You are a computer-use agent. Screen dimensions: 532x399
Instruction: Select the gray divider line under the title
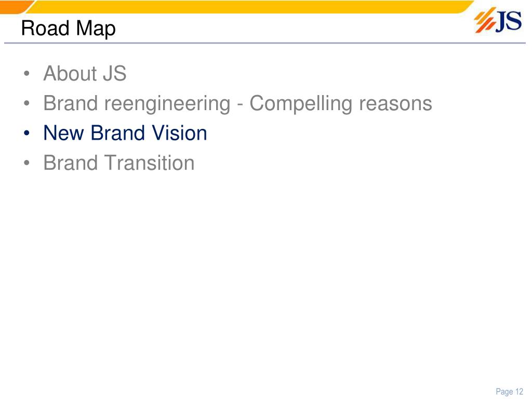point(264,43)
